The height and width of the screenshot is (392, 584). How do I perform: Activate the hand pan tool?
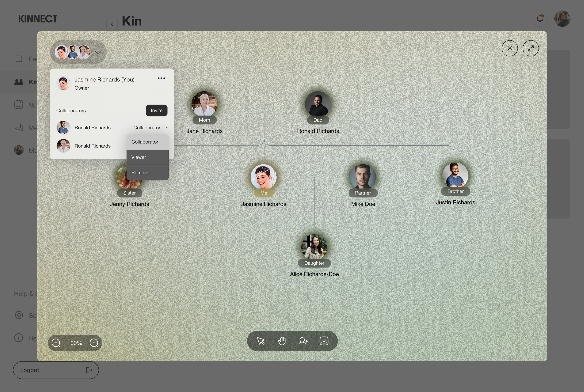pos(282,341)
